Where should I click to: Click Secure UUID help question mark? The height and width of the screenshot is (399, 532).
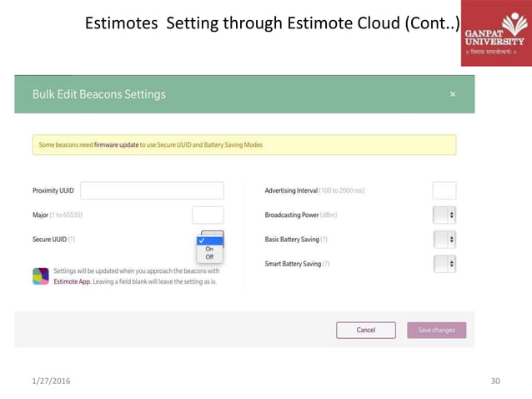click(71, 240)
